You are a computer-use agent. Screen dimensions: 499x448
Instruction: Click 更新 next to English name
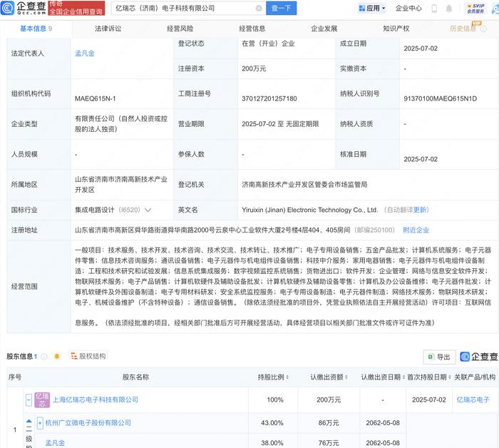click(419, 210)
